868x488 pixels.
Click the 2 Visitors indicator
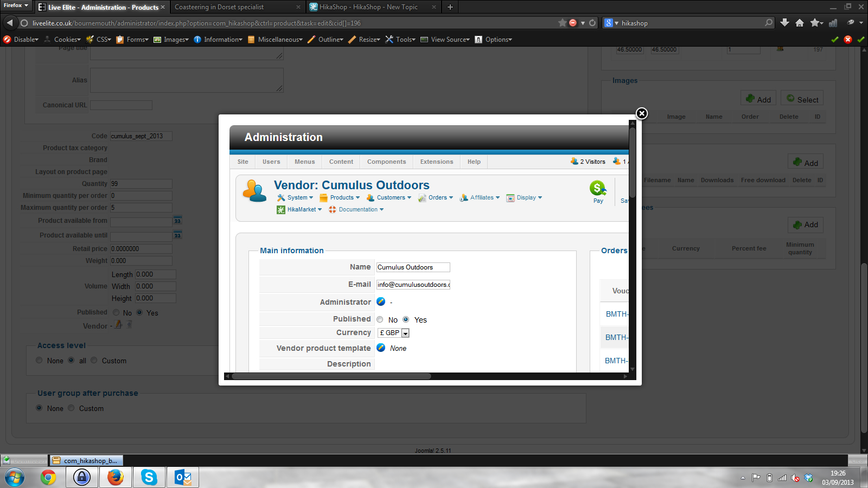click(588, 162)
